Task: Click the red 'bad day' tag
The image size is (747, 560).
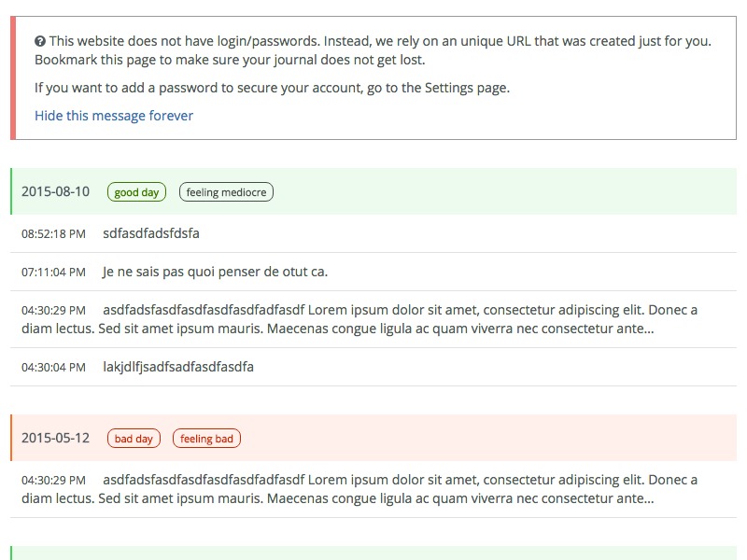Action: click(x=134, y=439)
